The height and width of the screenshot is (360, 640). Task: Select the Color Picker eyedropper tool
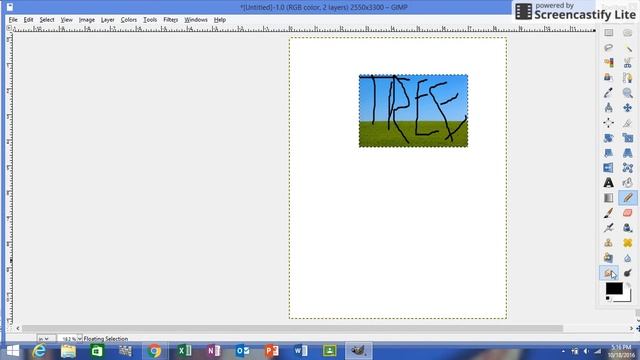click(x=609, y=93)
